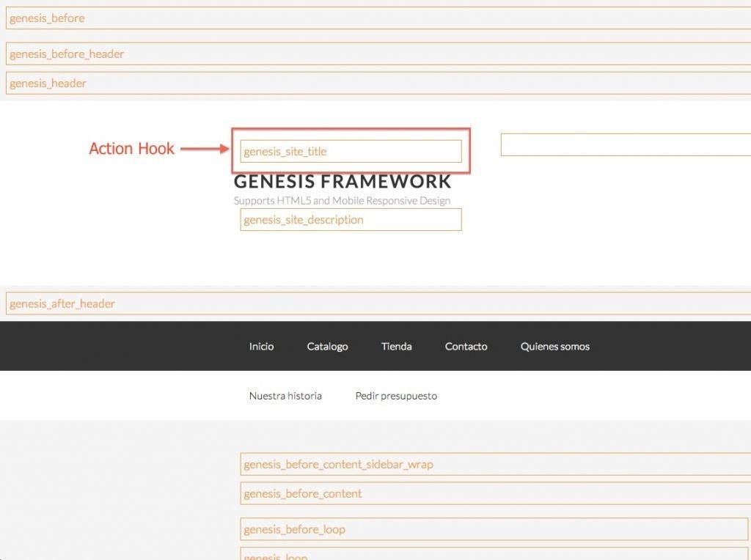This screenshot has height=560, width=751.
Task: Click the empty header widget area box
Action: click(x=626, y=144)
